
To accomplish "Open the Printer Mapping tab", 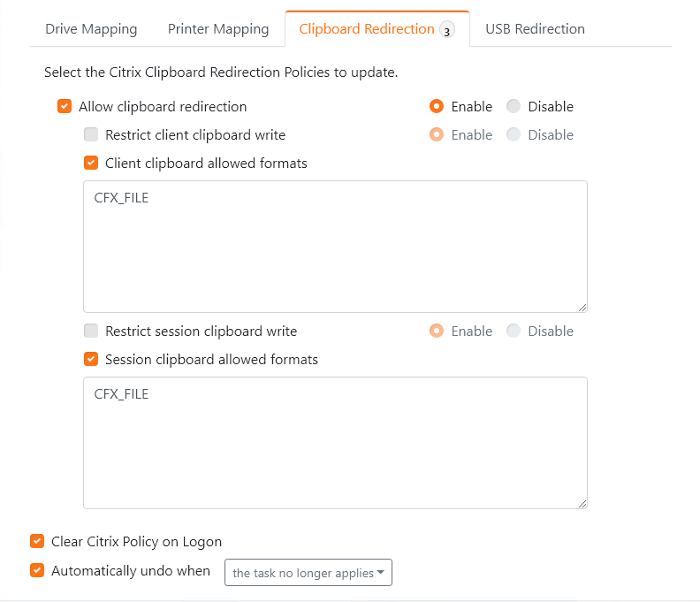I will [x=218, y=29].
